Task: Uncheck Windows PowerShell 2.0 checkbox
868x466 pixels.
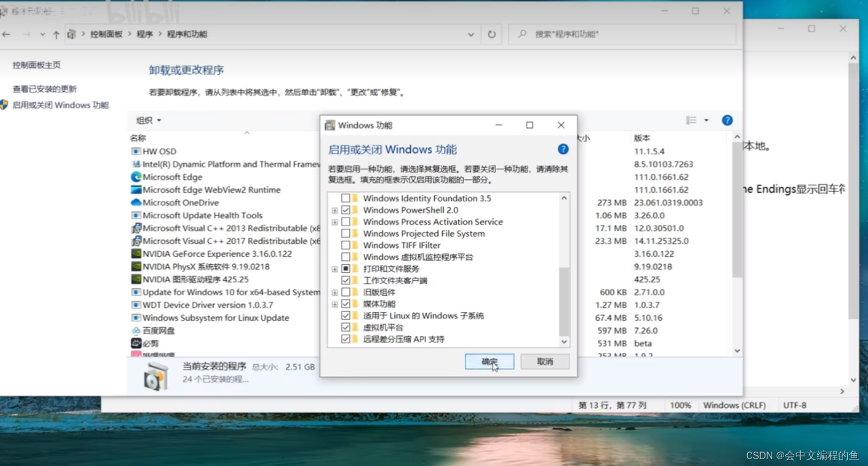Action: pyautogui.click(x=346, y=210)
